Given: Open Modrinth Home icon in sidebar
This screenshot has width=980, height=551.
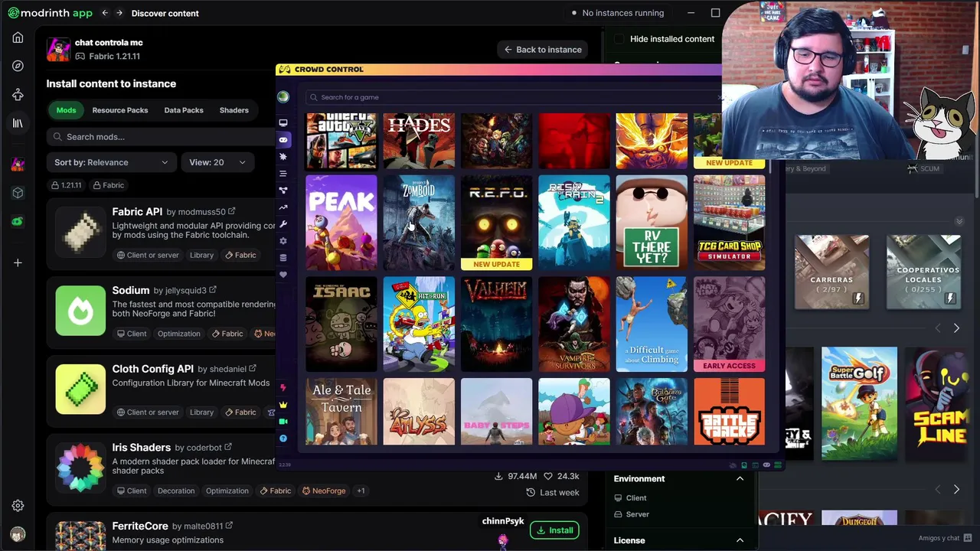Looking at the screenshot, I should click(18, 37).
